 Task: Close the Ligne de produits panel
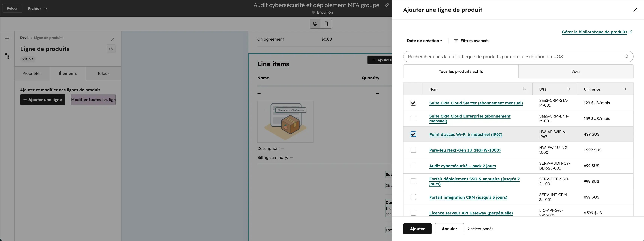(x=112, y=40)
